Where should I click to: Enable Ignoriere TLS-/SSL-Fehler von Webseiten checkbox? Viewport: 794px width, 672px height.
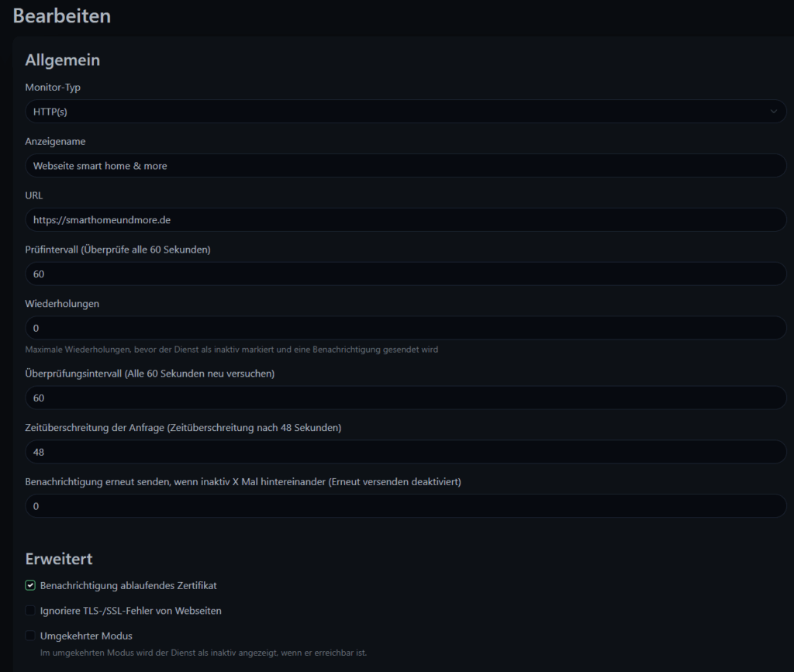[x=30, y=611]
